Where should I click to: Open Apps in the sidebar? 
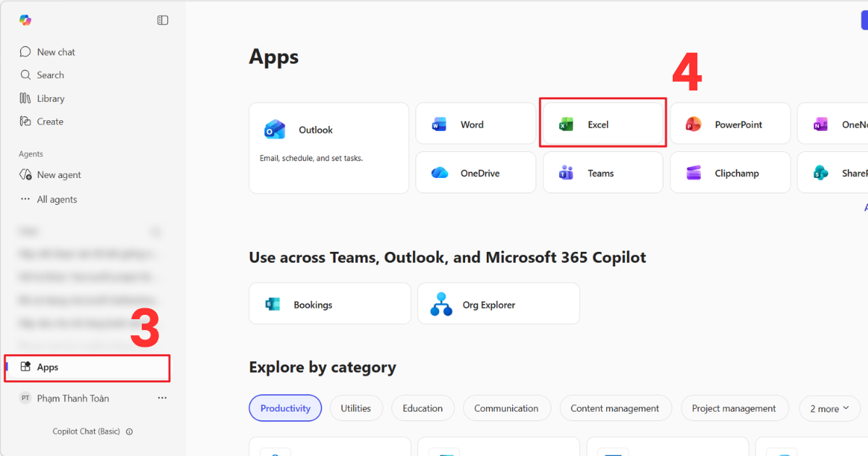pyautogui.click(x=88, y=368)
